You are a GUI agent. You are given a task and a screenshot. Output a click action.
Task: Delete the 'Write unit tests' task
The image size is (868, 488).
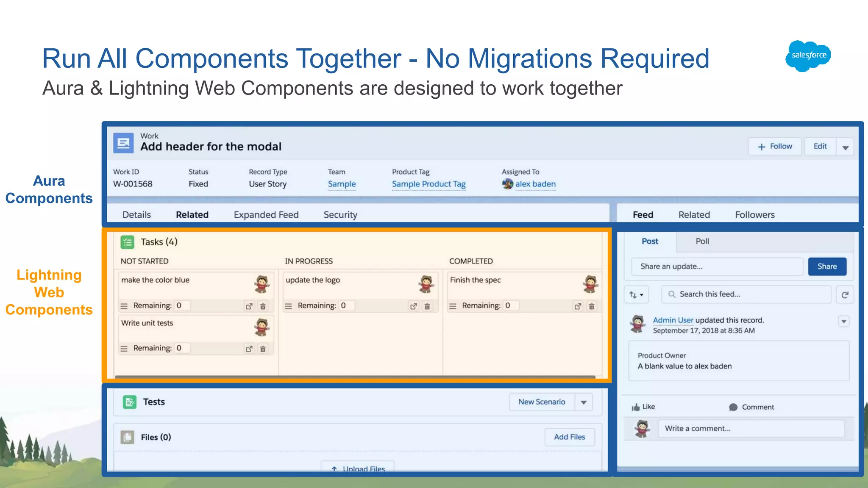pyautogui.click(x=263, y=349)
